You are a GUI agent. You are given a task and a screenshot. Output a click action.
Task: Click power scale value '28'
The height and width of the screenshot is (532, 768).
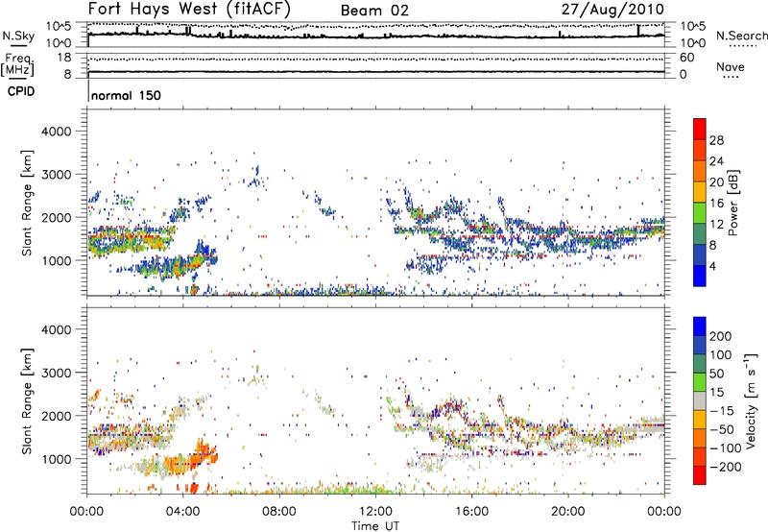pos(716,140)
